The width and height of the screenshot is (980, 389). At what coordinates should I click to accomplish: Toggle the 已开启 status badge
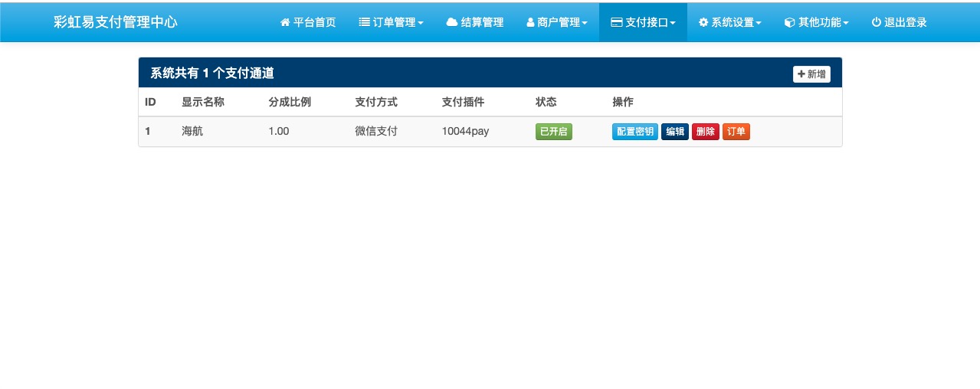554,132
